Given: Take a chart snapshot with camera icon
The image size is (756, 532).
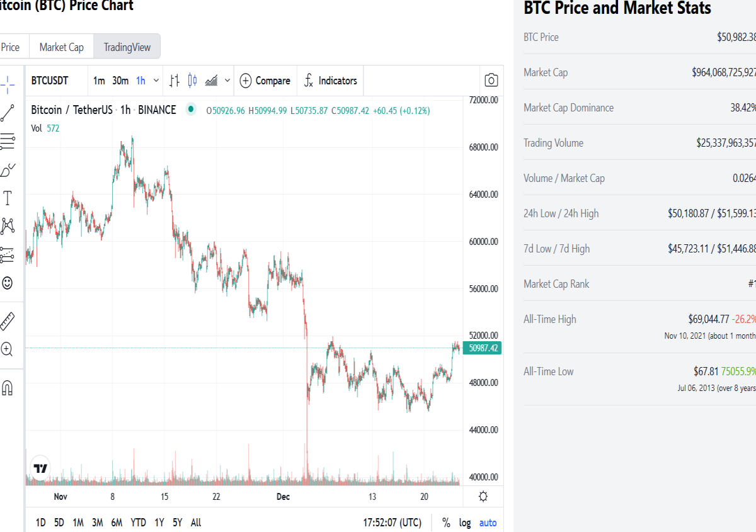Looking at the screenshot, I should pyautogui.click(x=491, y=81).
